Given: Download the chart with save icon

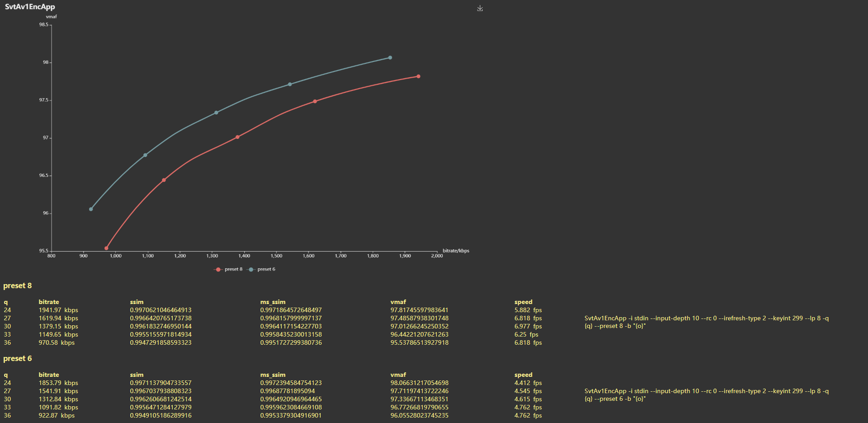Looking at the screenshot, I should tap(480, 8).
